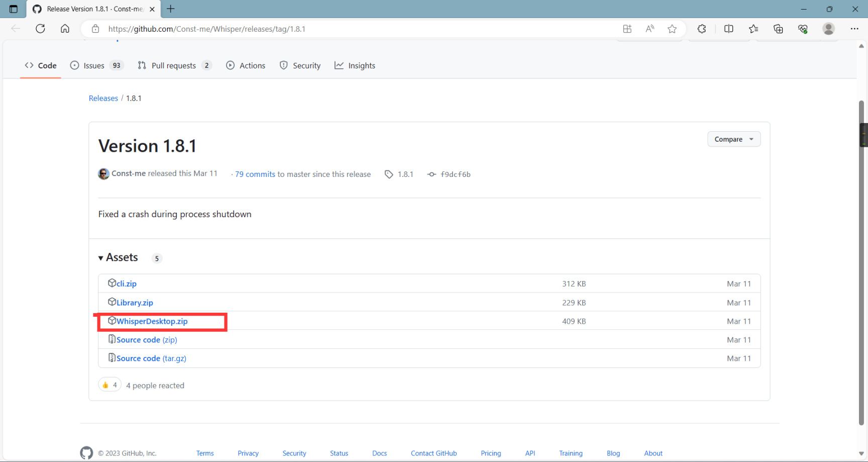Open the 79 commits link

255,174
